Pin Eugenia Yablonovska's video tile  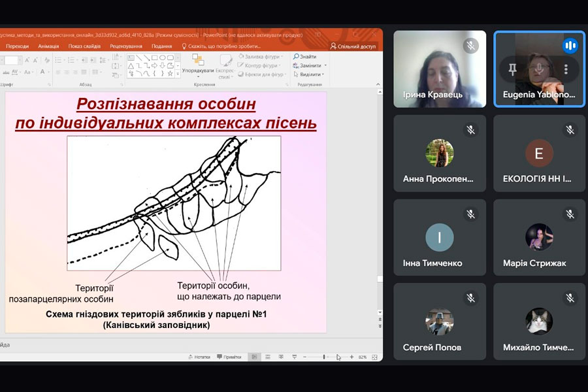[x=513, y=69]
